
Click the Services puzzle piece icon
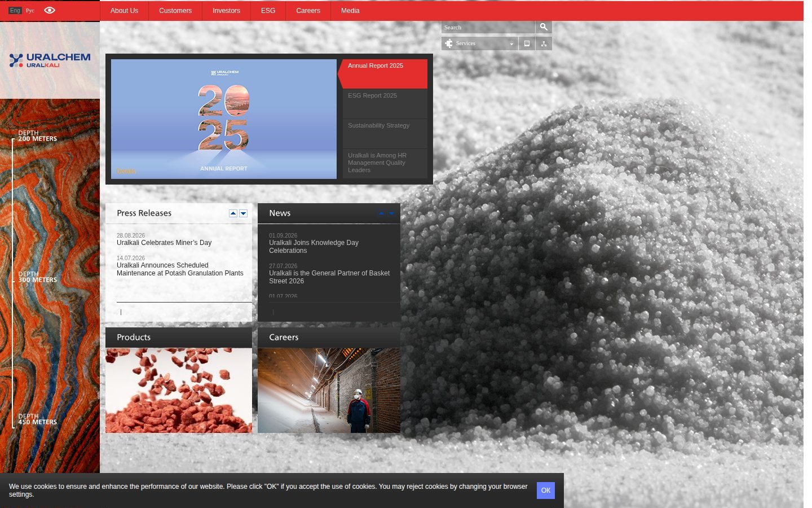[449, 43]
